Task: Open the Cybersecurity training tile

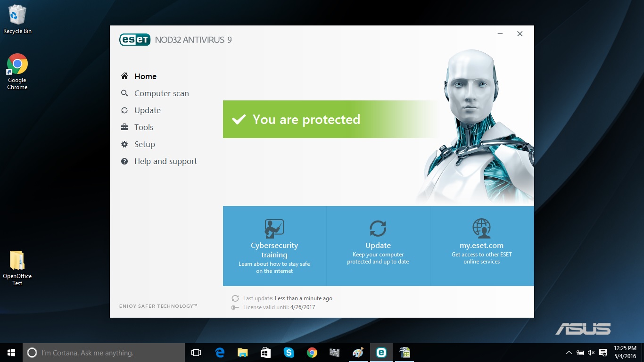Action: (x=274, y=246)
